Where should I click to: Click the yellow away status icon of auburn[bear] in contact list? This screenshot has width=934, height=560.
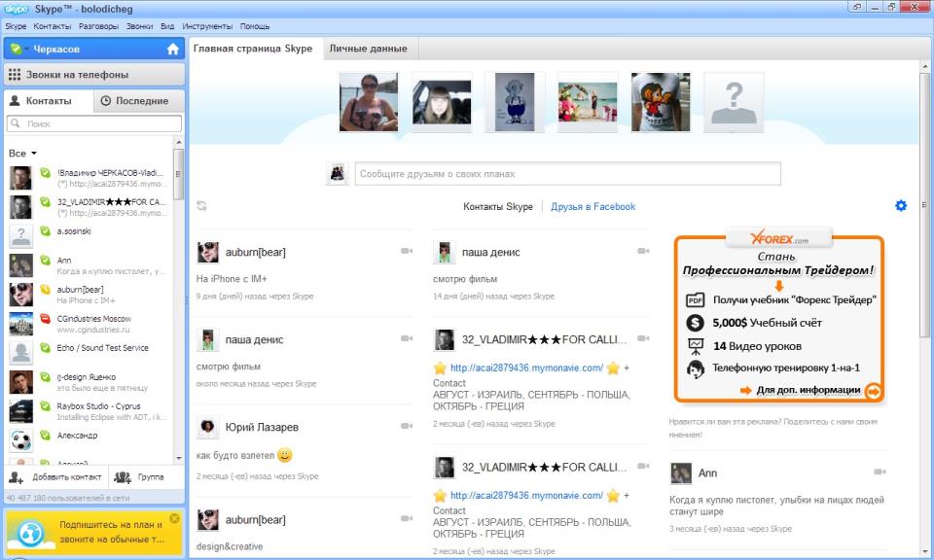45,289
